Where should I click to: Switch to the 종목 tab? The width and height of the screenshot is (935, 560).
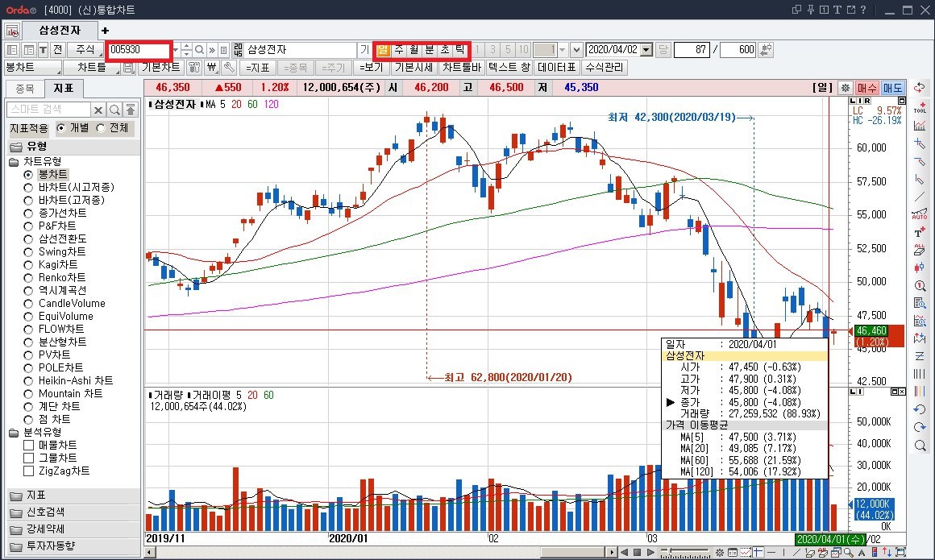tap(25, 89)
